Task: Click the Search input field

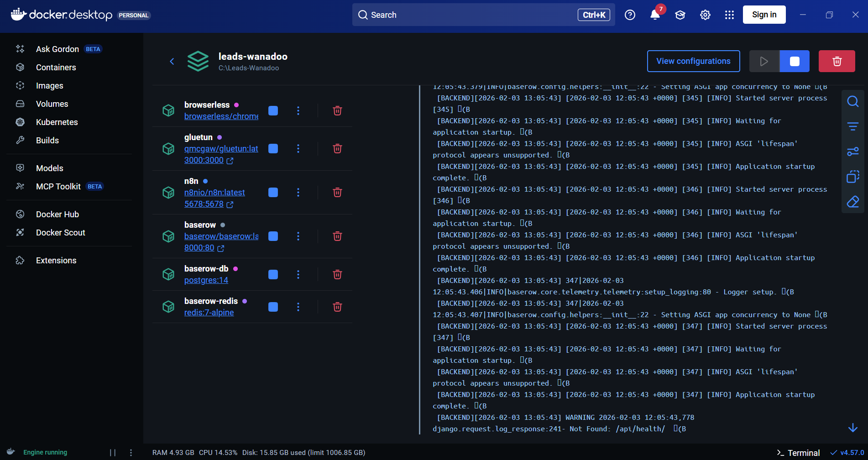Action: pos(470,15)
